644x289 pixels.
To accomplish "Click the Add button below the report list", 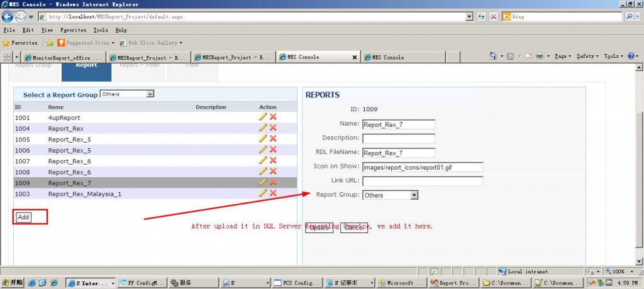I will click(23, 217).
